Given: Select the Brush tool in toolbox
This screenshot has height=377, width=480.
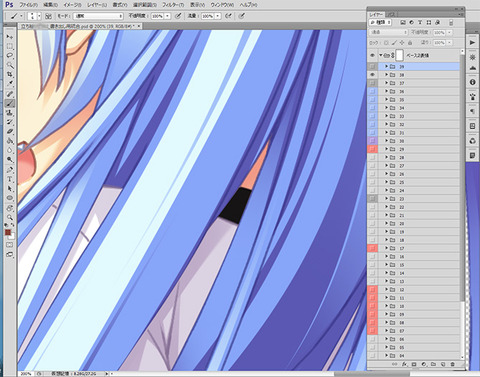Looking at the screenshot, I should 10,103.
